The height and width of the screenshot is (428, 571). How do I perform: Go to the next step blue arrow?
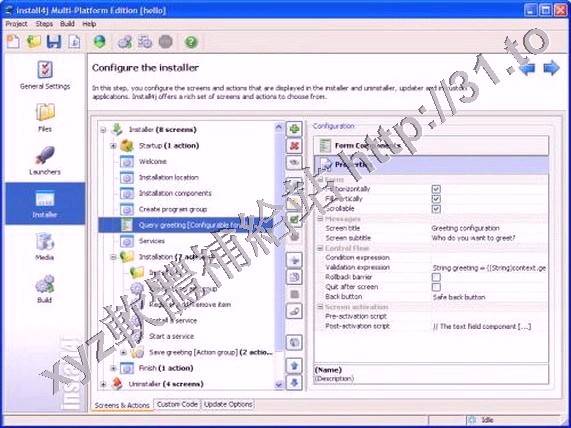click(x=551, y=68)
